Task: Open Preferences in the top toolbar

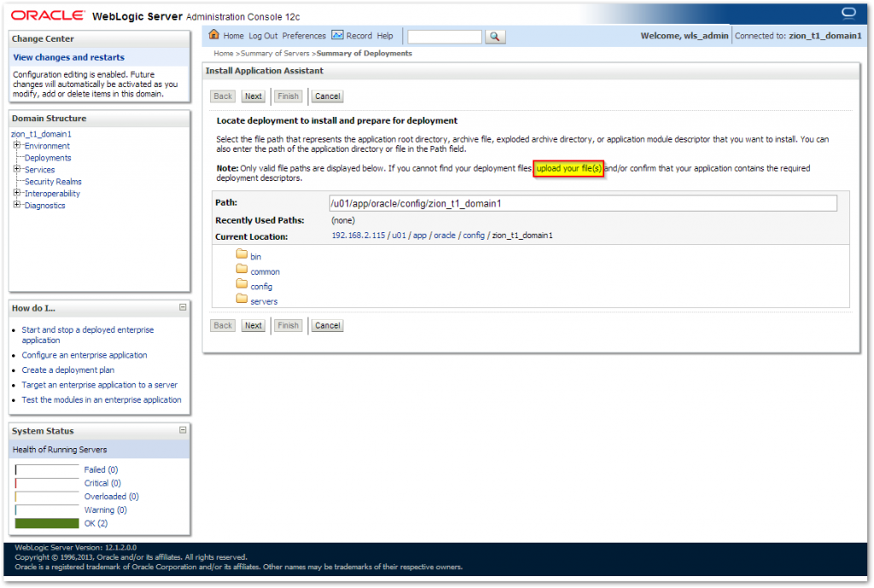Action: coord(304,36)
